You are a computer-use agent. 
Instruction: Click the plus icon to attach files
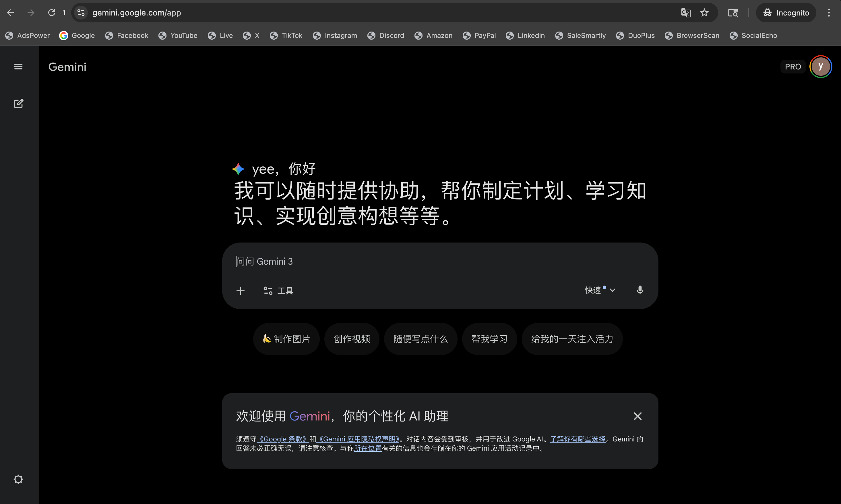click(x=241, y=290)
